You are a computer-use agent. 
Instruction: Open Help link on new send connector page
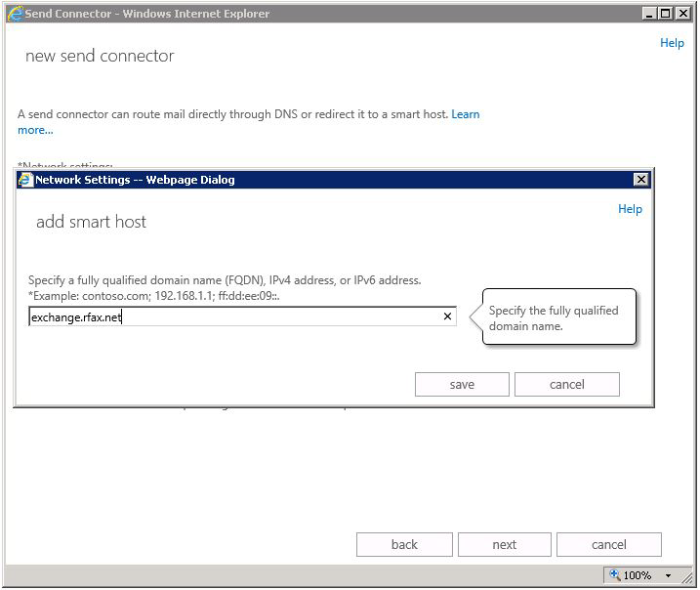coord(672,43)
